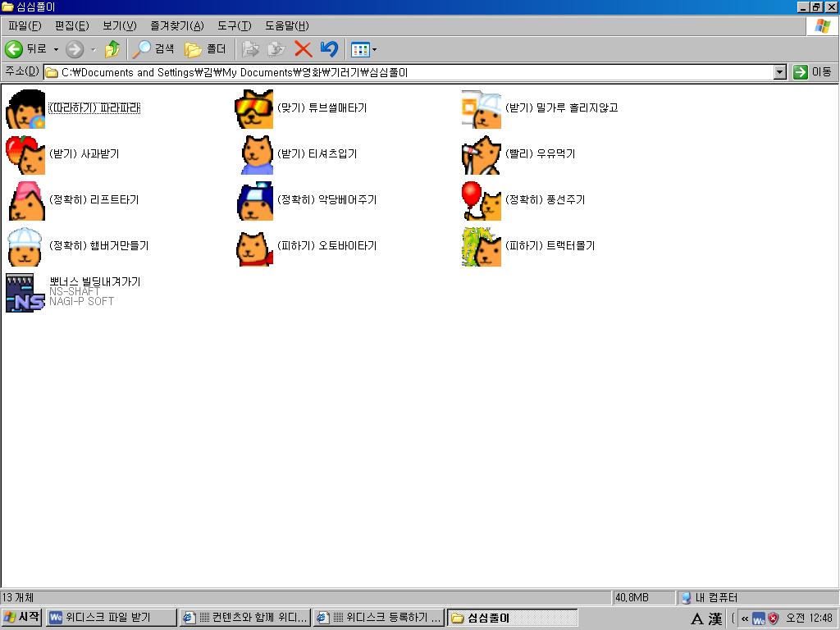Select the 튜브썰매타기 game icon with goggles
The image size is (840, 630).
[253, 109]
